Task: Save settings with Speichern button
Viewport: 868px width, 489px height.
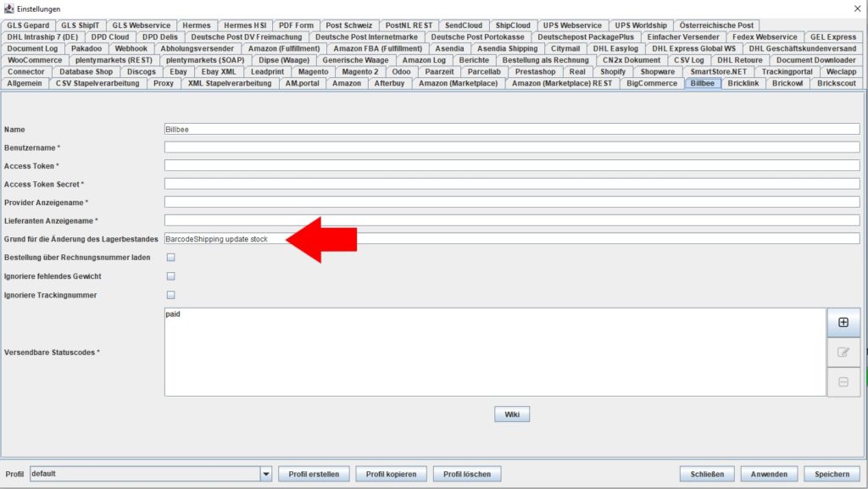Action: tap(832, 474)
